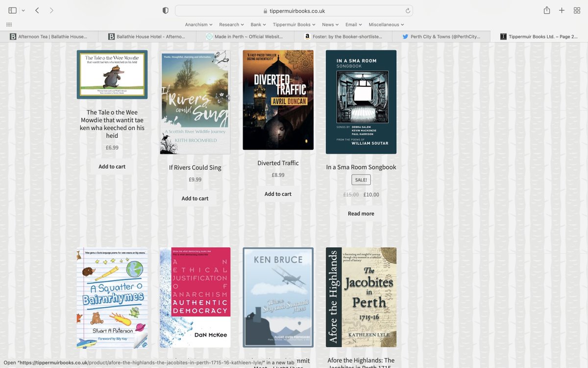The width and height of the screenshot is (588, 368).
Task: Expand the Research bookmarks folder
Action: [x=232, y=25]
